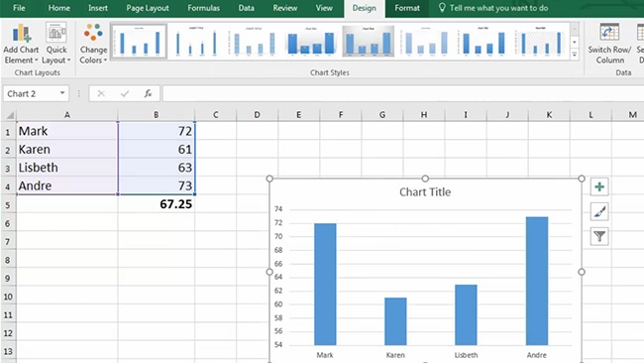Select the sixth chart style thumbnail
644x363 pixels.
click(x=426, y=42)
